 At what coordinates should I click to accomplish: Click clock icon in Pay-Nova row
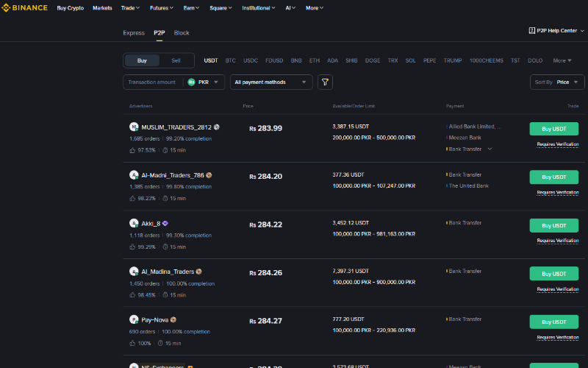pos(160,343)
